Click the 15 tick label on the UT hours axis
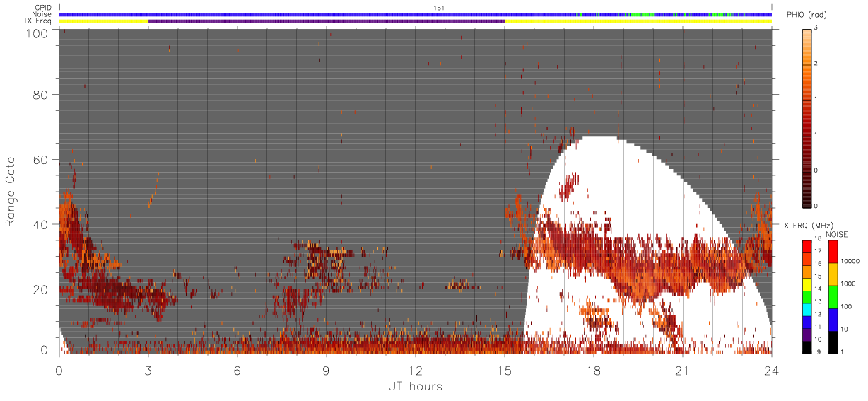Viewport: 868px width, 401px height. [x=505, y=370]
